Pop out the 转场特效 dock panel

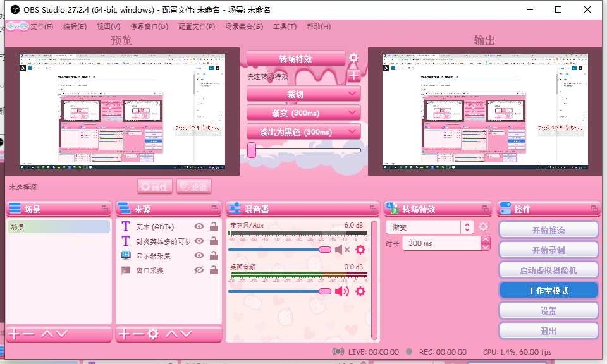[x=486, y=209]
